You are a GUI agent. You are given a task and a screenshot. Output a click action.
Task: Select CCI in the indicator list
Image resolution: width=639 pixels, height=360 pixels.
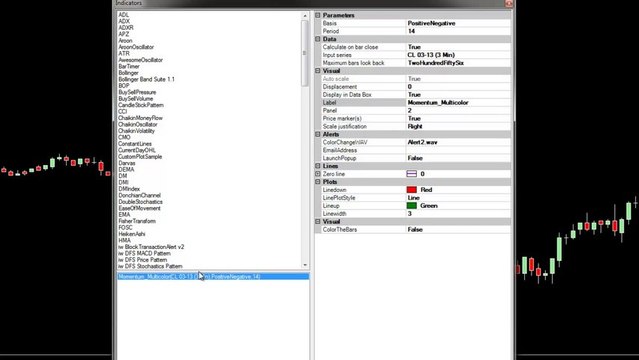pyautogui.click(x=123, y=112)
